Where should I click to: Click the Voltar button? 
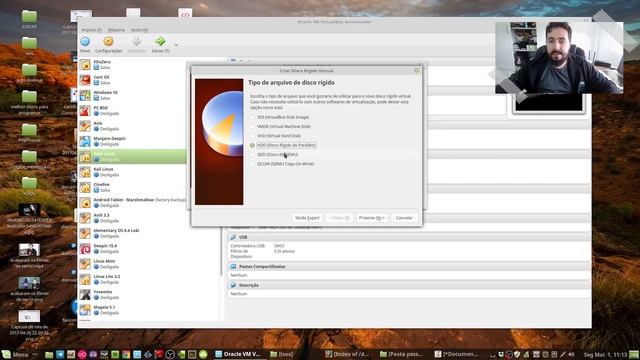(x=339, y=218)
